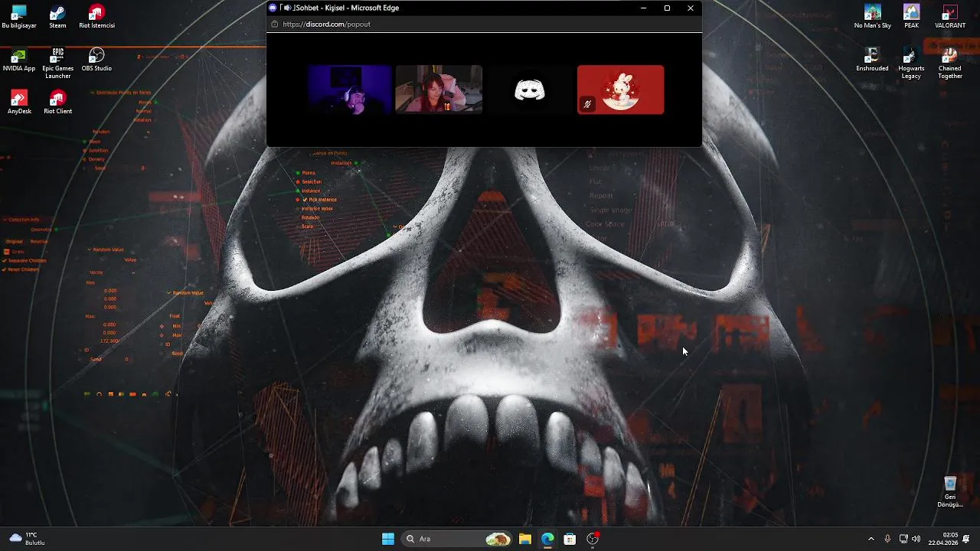980x551 pixels.
Task: Open the volume tray icon
Action: (916, 539)
